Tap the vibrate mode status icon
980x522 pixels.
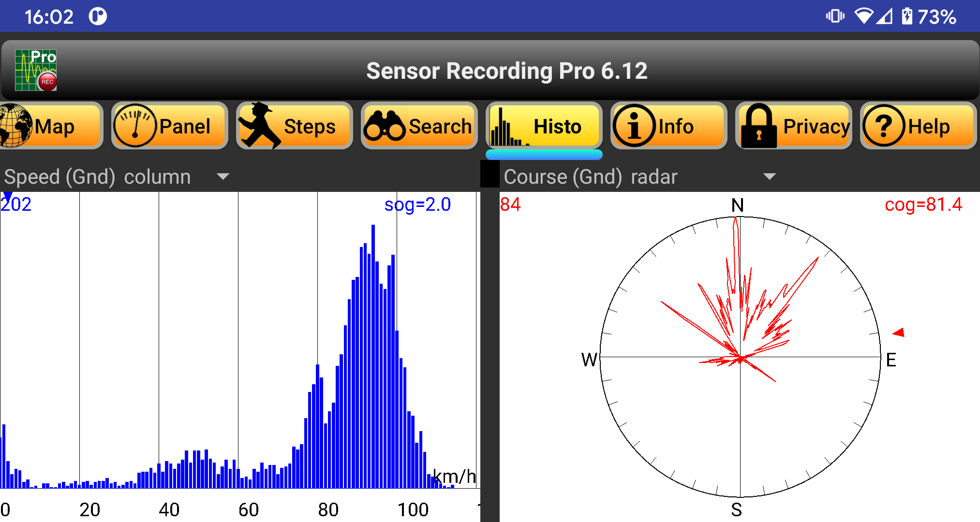835,16
